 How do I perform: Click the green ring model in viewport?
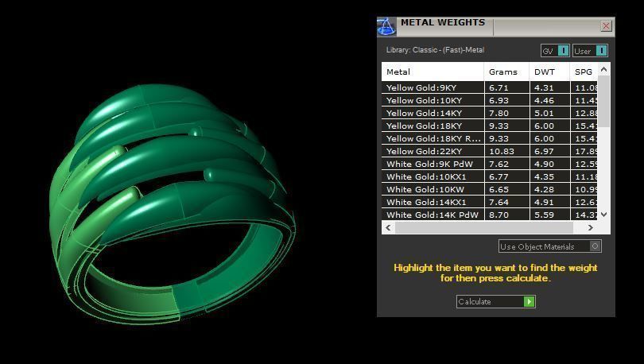click(x=173, y=205)
